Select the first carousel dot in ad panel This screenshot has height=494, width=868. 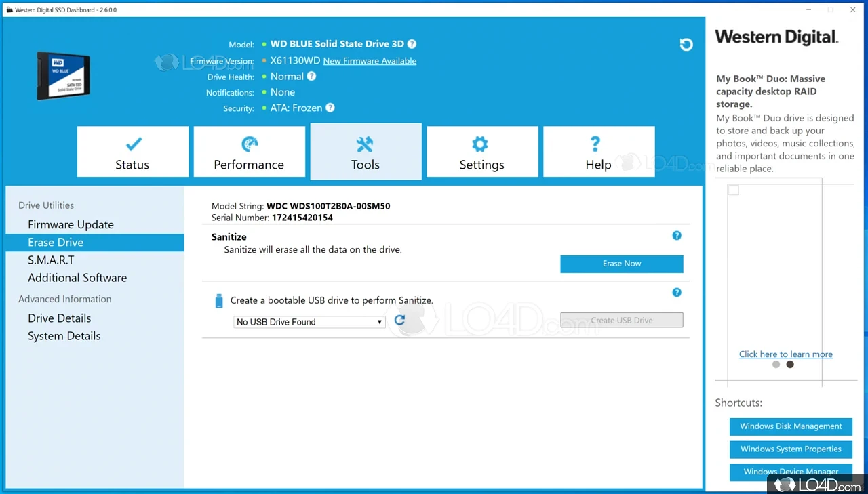[x=776, y=365]
